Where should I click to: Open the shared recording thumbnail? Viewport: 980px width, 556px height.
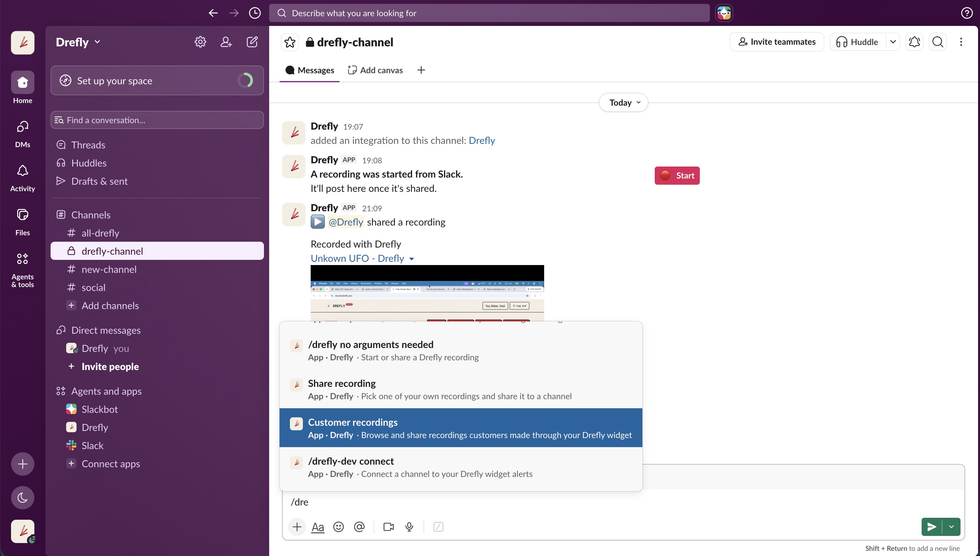[427, 293]
